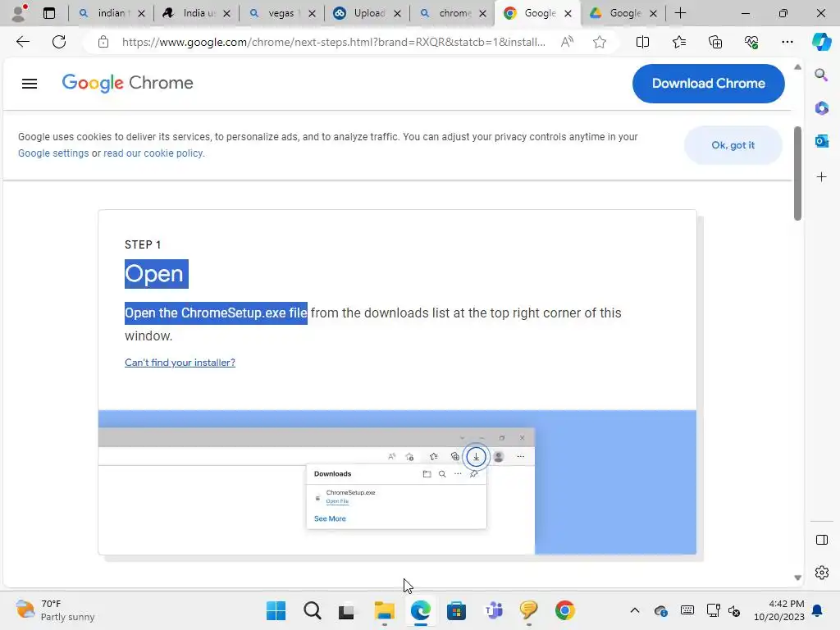Viewport: 840px width, 630px height.
Task: Open 'read our cookie policy' link
Action: pyautogui.click(x=153, y=153)
